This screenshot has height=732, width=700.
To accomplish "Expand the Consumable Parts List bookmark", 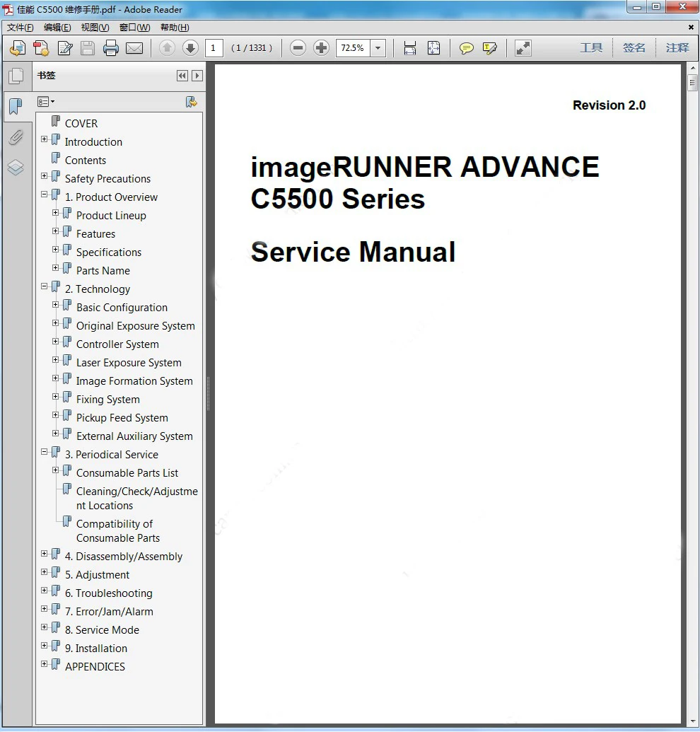I will tap(56, 470).
